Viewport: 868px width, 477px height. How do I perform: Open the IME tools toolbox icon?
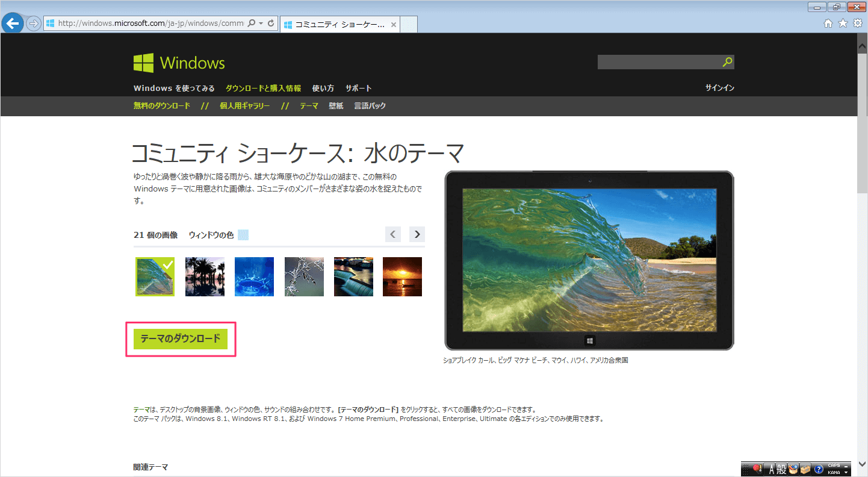pos(805,469)
